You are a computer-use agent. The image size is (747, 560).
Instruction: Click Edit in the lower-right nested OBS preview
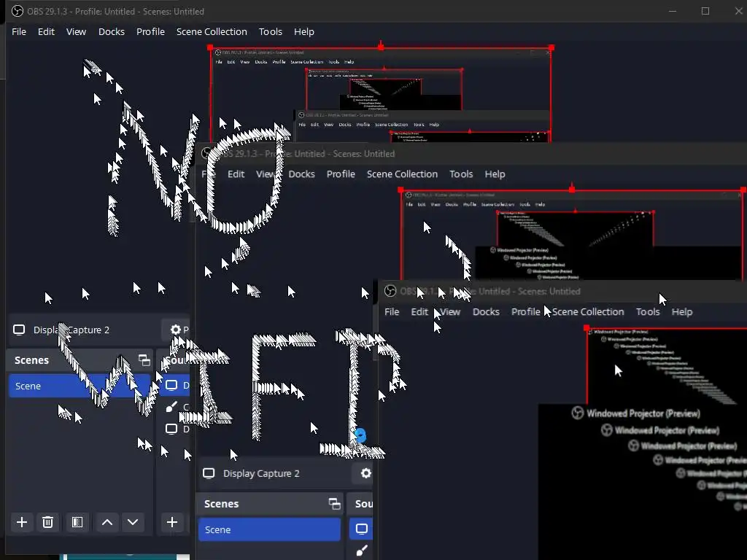pos(419,311)
